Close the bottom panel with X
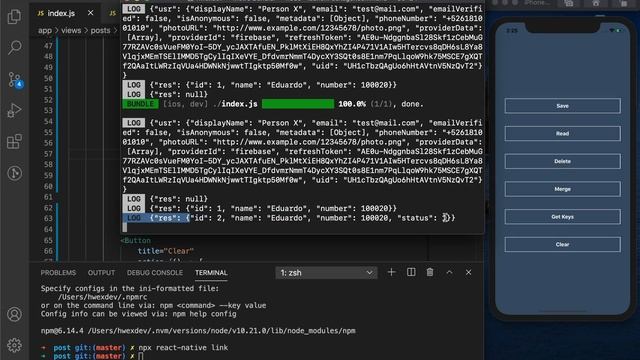640x360 pixels. (469, 272)
